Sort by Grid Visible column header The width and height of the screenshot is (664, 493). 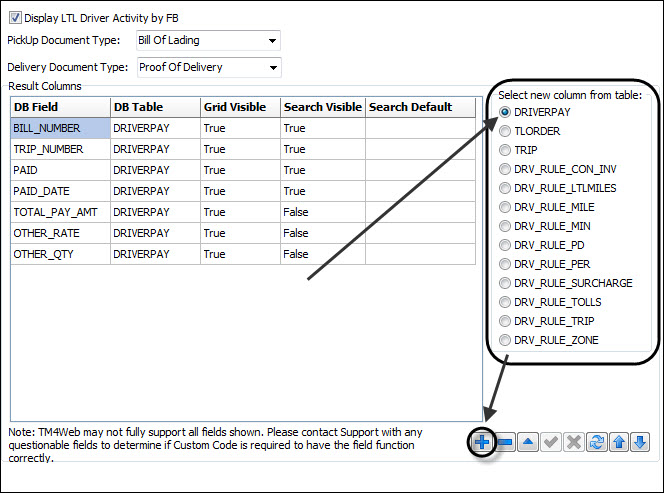(239, 107)
